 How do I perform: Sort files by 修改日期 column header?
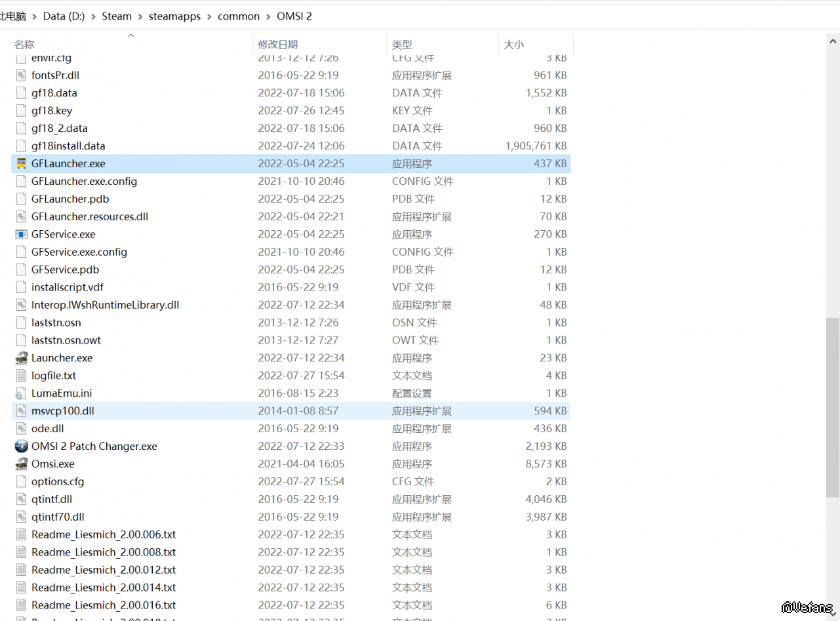pyautogui.click(x=277, y=45)
